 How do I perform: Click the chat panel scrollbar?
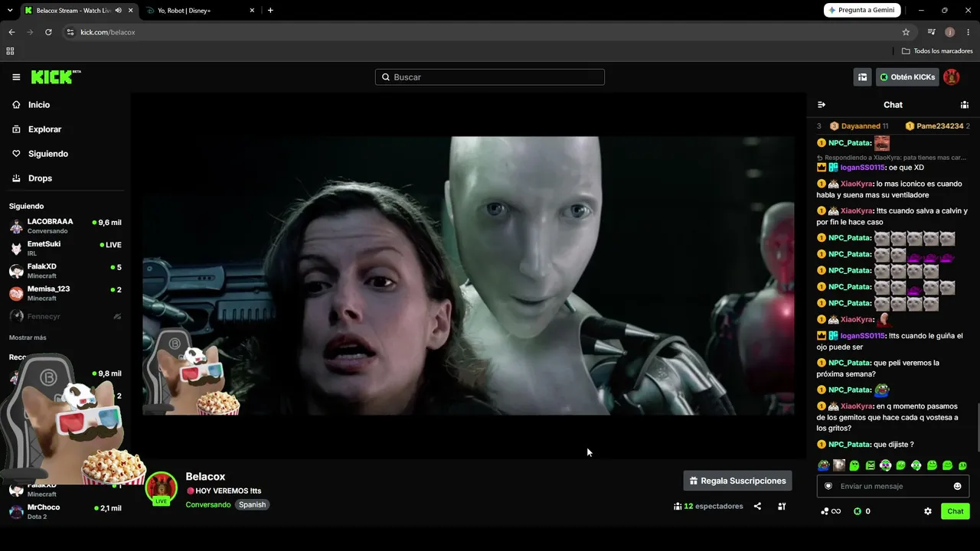pyautogui.click(x=977, y=427)
